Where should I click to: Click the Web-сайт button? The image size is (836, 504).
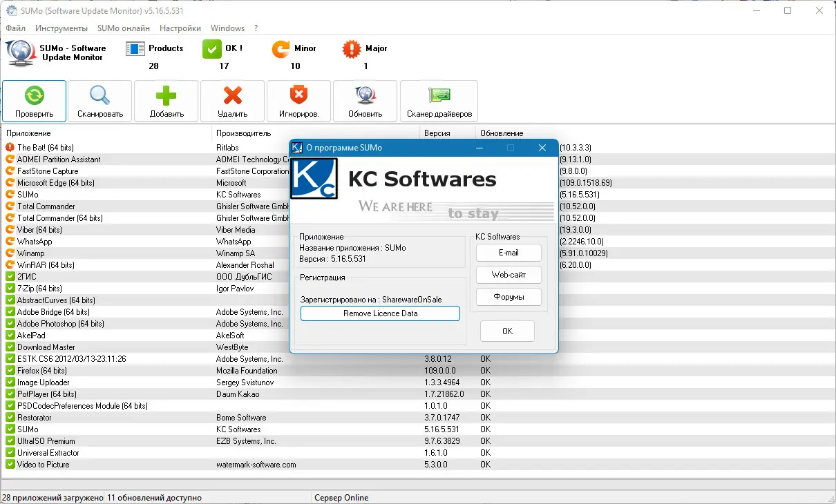[509, 275]
